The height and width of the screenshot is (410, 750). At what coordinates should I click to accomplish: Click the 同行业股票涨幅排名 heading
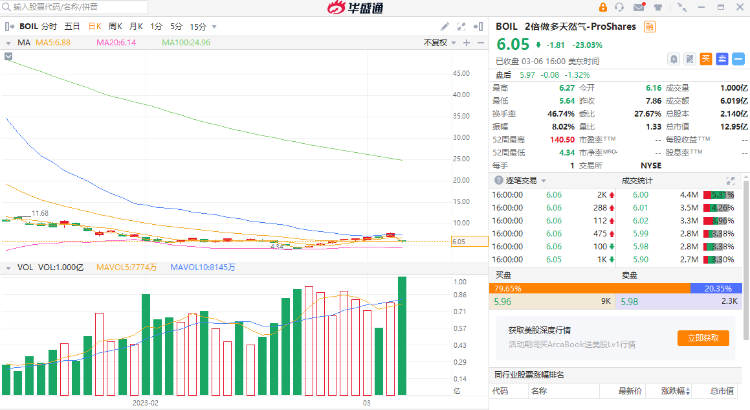point(529,375)
